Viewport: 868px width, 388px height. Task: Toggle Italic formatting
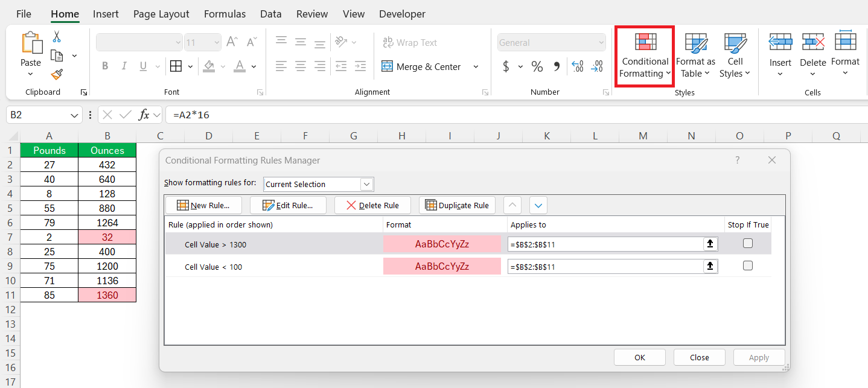pos(124,66)
